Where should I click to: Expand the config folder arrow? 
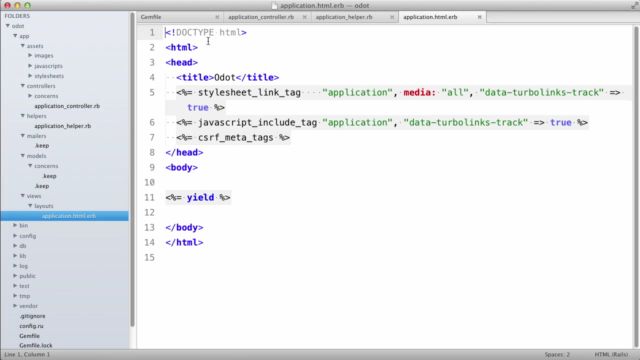tap(15, 236)
